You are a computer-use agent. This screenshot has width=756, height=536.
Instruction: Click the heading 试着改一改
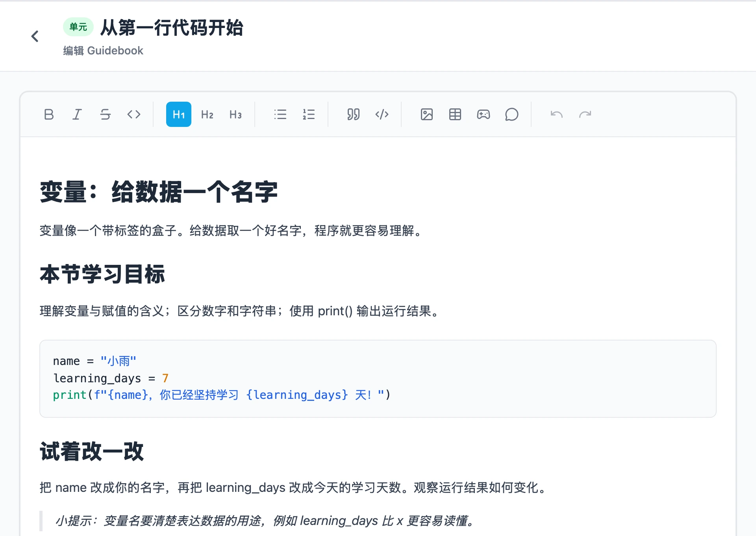pyautogui.click(x=92, y=451)
